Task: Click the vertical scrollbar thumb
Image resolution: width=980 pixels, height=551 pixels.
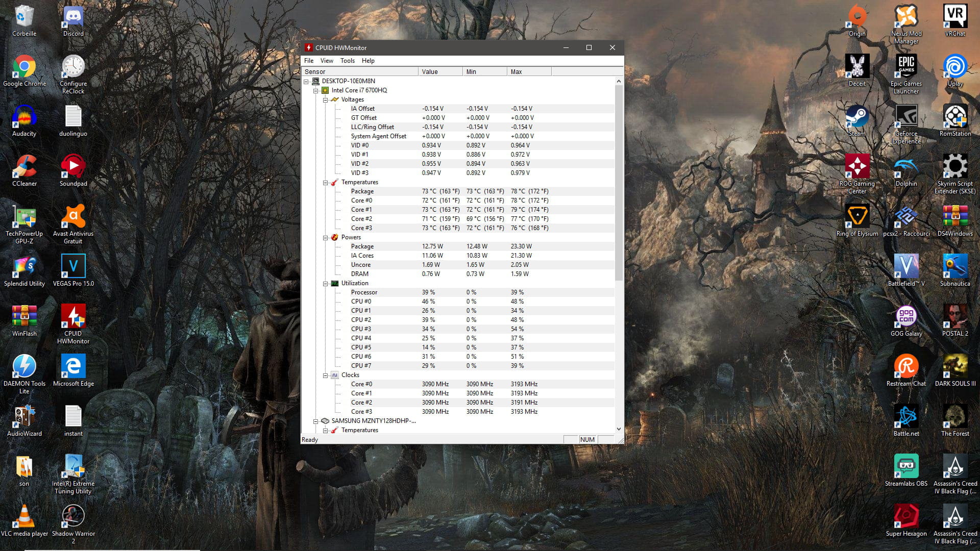Action: coord(619,183)
